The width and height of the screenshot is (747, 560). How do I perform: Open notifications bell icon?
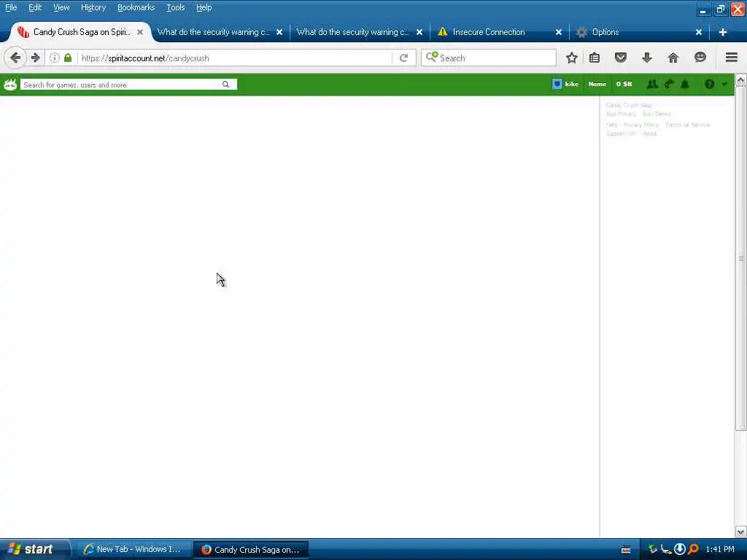point(685,85)
